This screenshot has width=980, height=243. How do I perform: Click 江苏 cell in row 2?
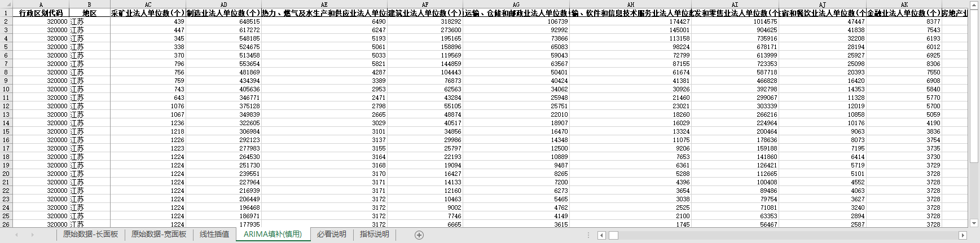point(89,21)
